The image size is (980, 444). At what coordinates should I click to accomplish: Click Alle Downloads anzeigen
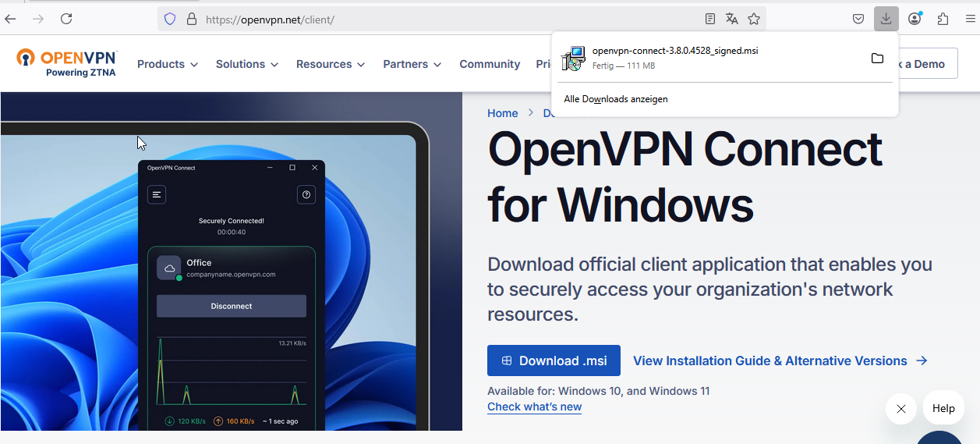(616, 99)
